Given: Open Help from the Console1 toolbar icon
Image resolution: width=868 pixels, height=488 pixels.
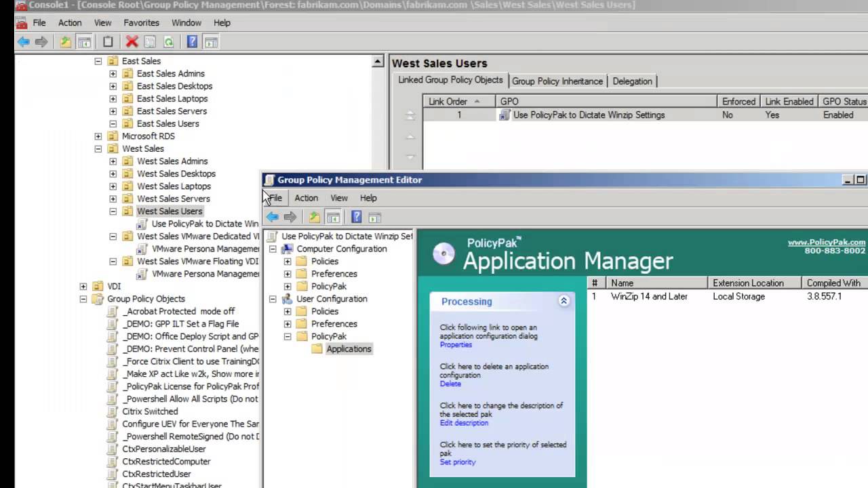Looking at the screenshot, I should tap(193, 42).
